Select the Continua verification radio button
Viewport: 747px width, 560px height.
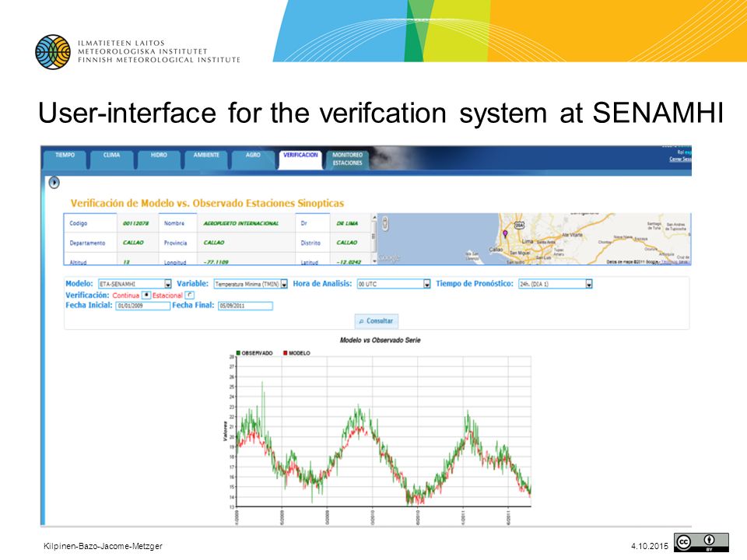pos(146,296)
